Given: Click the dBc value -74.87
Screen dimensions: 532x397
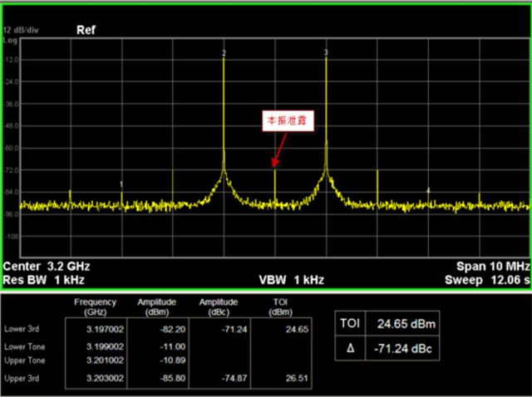Looking at the screenshot, I should pyautogui.click(x=234, y=378).
